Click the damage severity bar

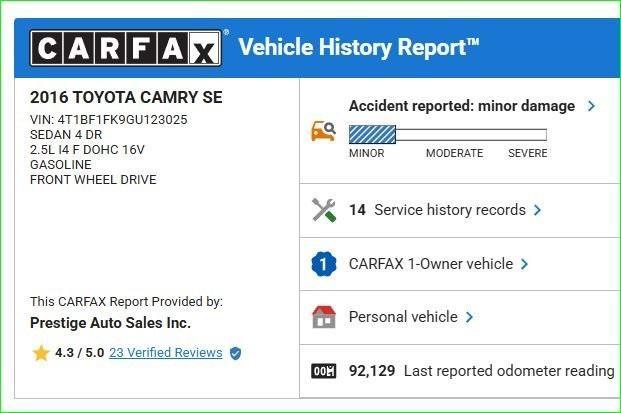[x=447, y=134]
